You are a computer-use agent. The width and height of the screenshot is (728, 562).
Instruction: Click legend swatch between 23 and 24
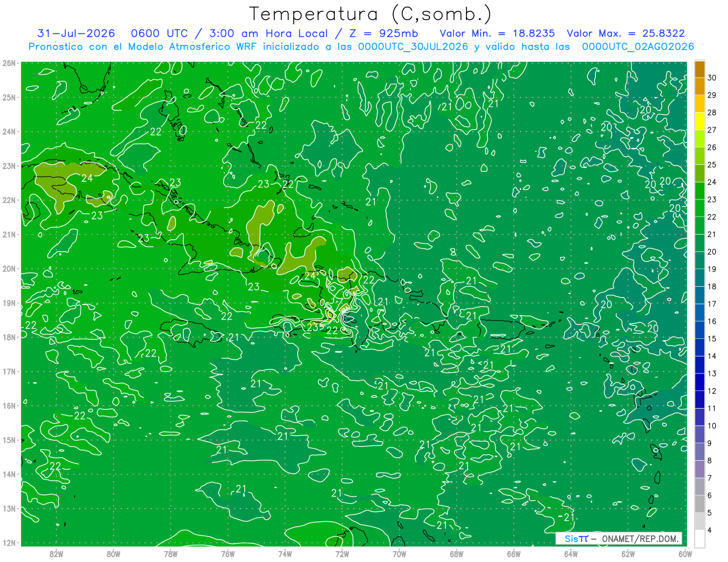pos(699,190)
